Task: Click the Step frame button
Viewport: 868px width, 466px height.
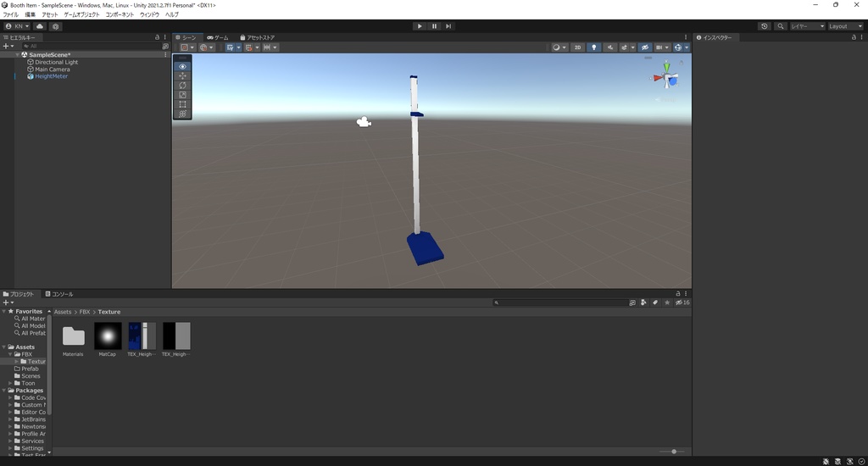Action: 448,26
